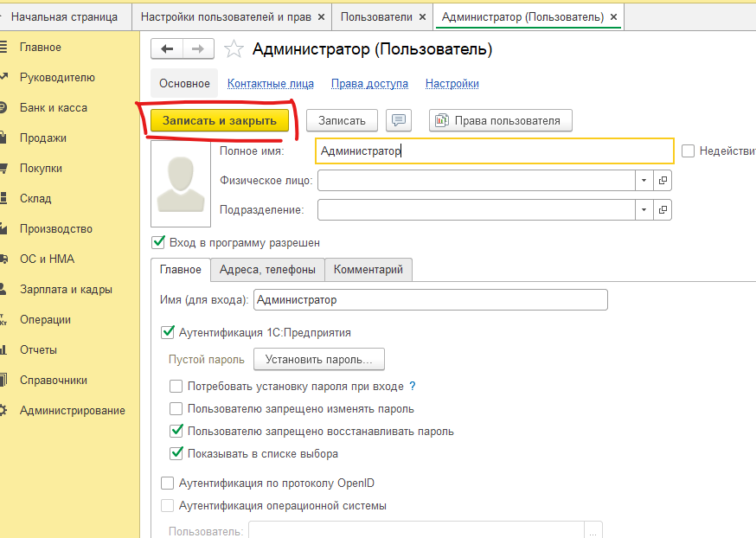Click the Администрирование gear icon
This screenshot has height=538, width=756.
[x=3, y=410]
